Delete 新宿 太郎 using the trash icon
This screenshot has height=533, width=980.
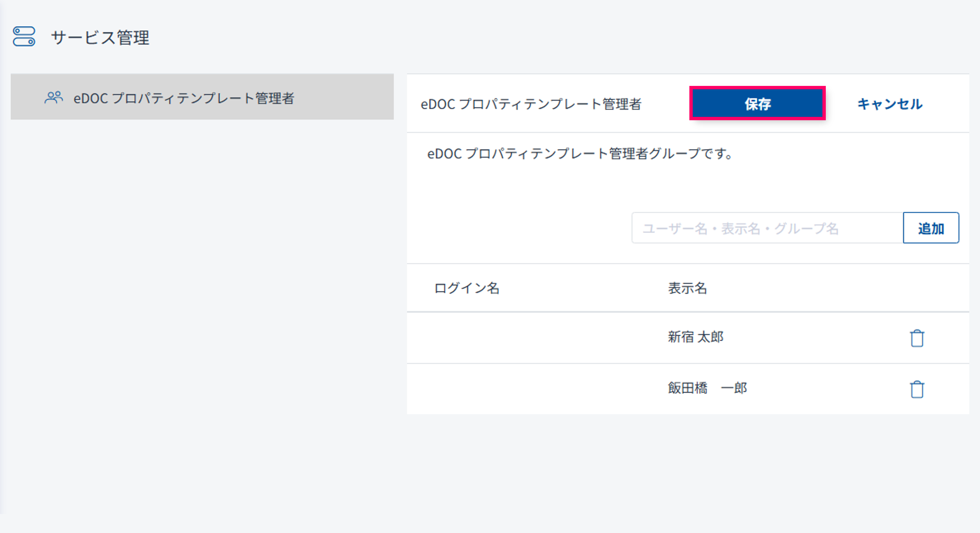click(917, 338)
